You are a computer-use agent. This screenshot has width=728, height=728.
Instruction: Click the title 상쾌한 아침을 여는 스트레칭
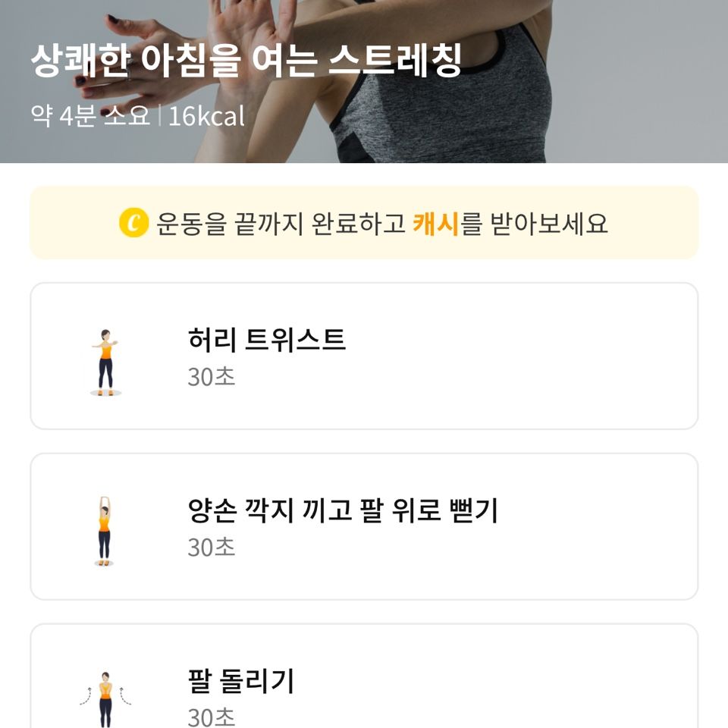(246, 61)
